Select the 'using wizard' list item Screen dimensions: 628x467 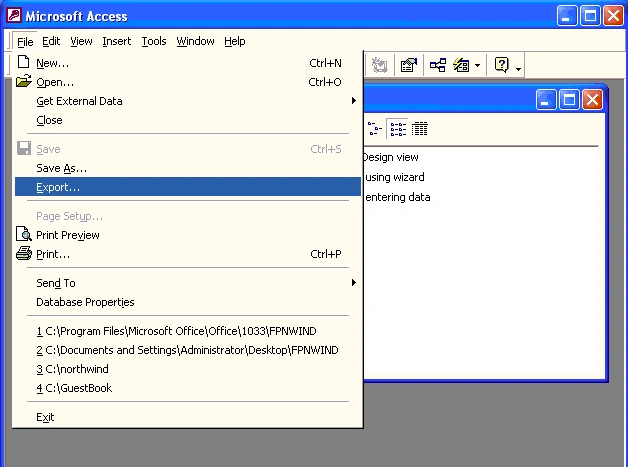pos(395,177)
